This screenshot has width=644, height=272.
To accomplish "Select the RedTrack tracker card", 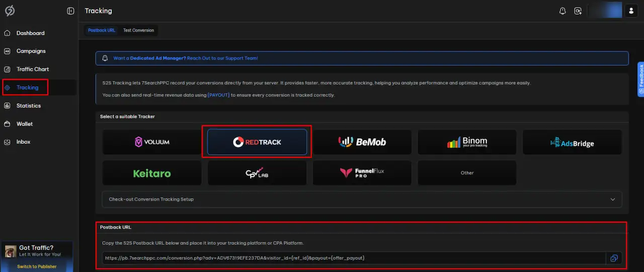I will 257,142.
